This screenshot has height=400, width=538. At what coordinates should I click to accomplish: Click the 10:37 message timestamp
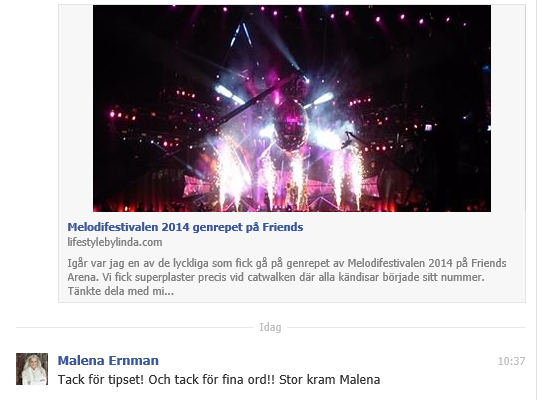tap(511, 361)
